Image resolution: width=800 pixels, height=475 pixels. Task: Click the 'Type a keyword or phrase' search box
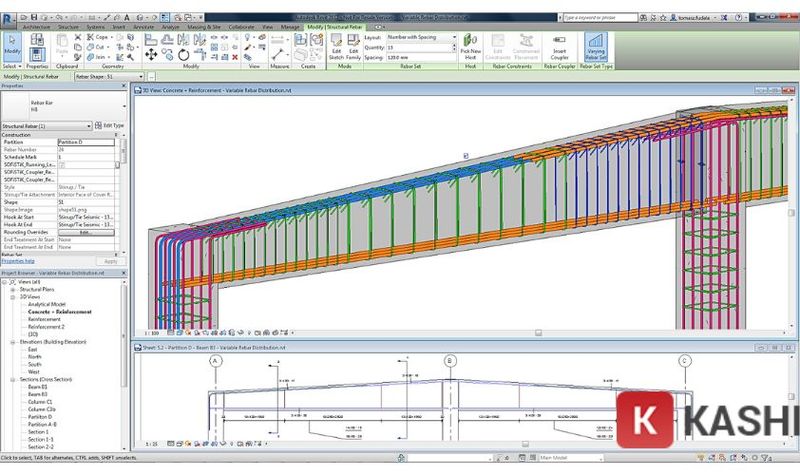[600, 18]
